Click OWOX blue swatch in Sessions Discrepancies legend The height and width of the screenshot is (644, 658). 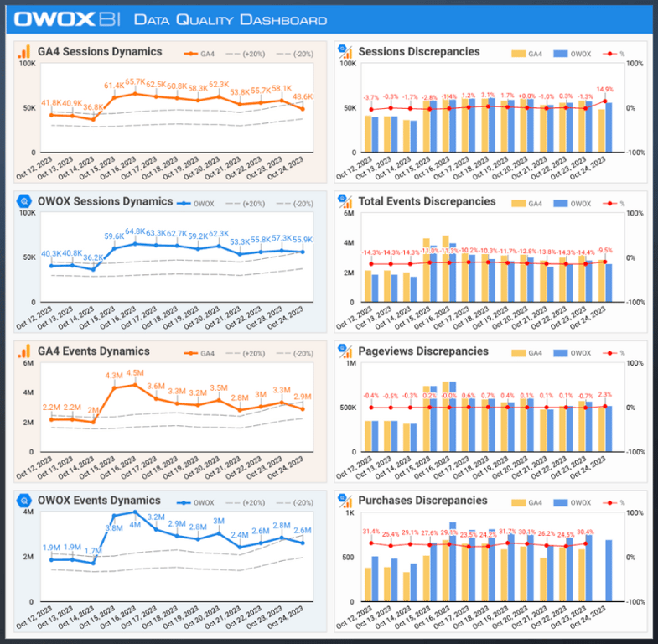(x=561, y=54)
